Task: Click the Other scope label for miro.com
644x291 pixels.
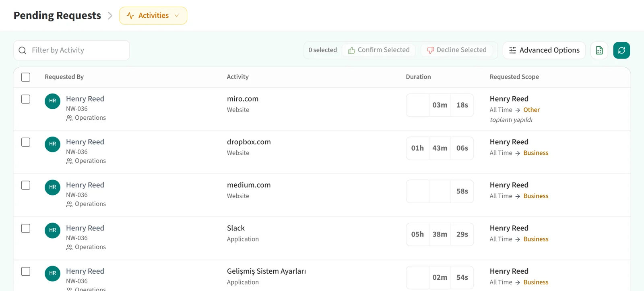Action: [x=532, y=110]
